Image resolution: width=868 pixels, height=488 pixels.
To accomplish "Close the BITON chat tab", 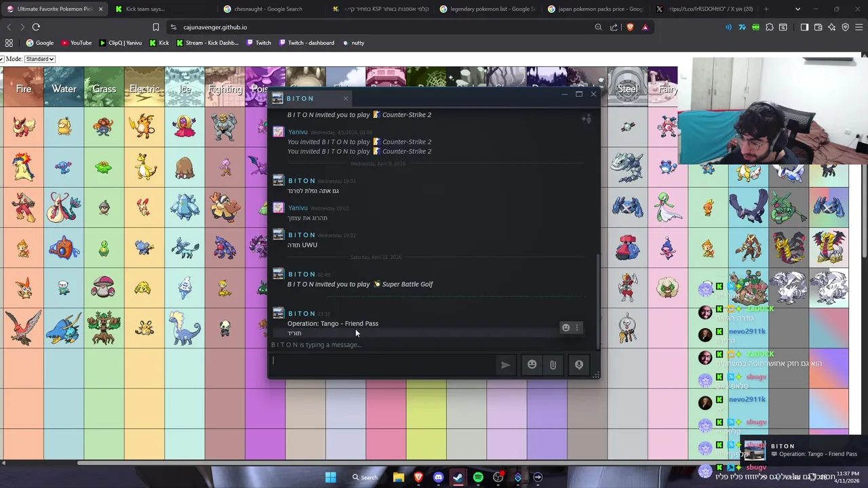I will 345,99.
